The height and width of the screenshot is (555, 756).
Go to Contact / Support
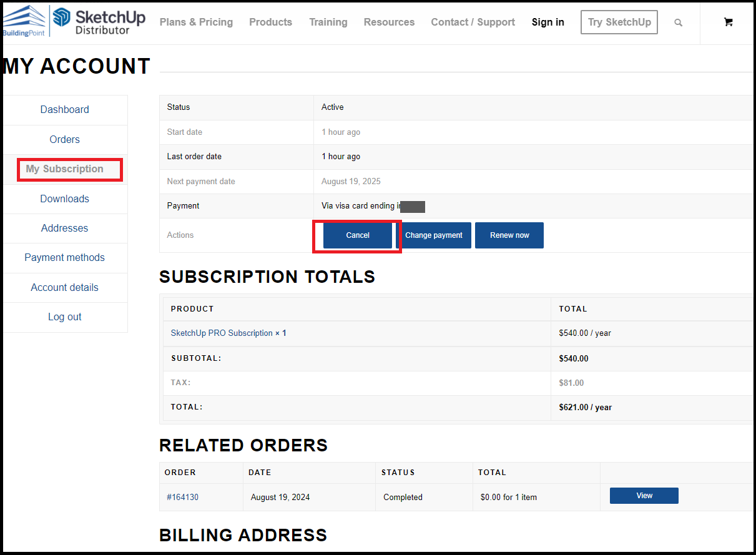[x=473, y=22]
